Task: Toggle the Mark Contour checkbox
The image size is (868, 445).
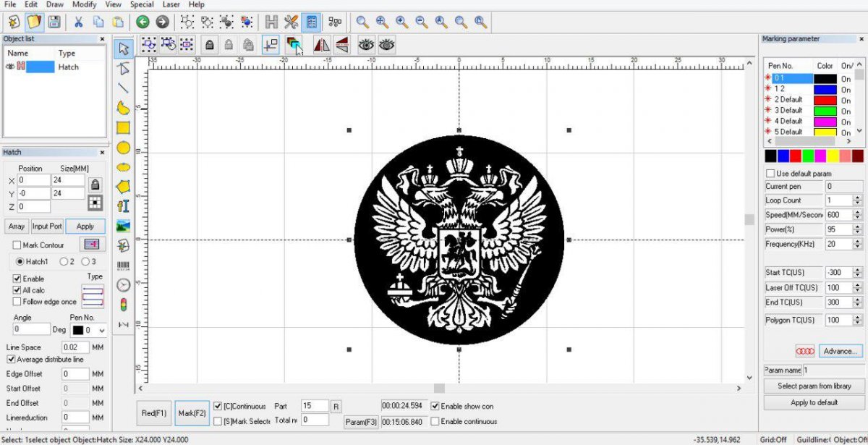Action: (17, 245)
